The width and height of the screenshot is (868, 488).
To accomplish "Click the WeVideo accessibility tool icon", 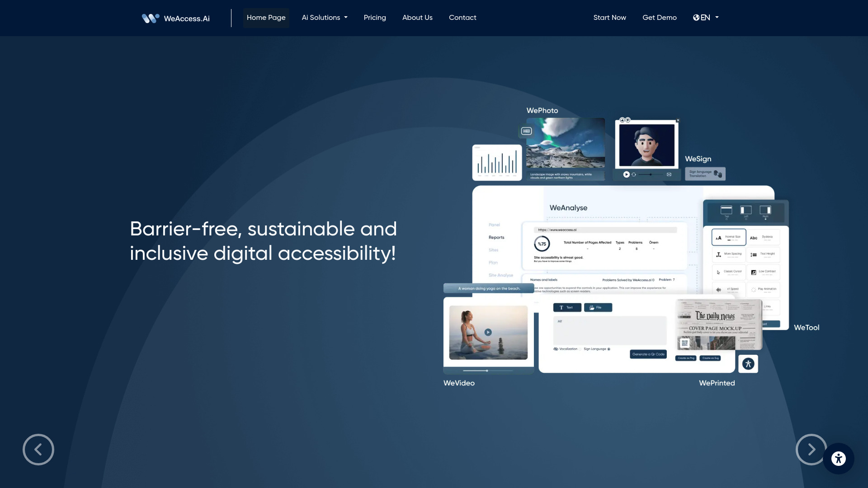I will coord(489,332).
